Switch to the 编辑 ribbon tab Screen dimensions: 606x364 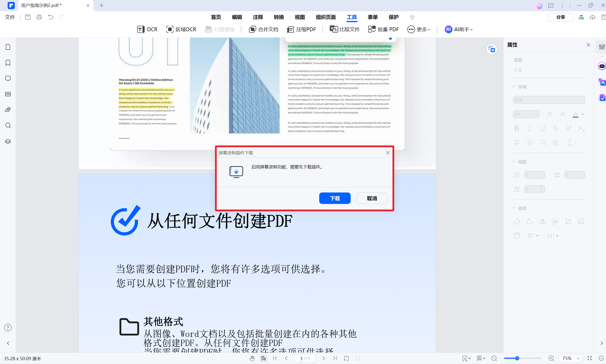pyautogui.click(x=237, y=17)
